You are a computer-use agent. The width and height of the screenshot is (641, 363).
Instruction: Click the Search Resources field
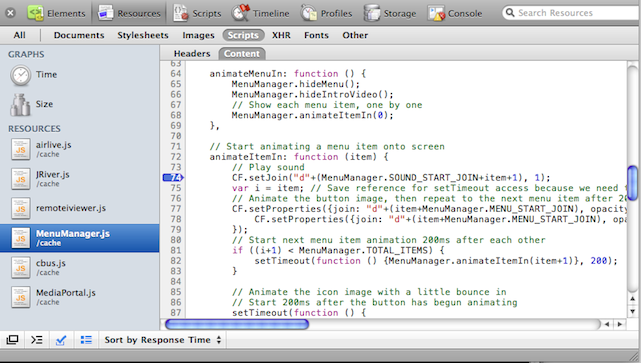(x=572, y=13)
